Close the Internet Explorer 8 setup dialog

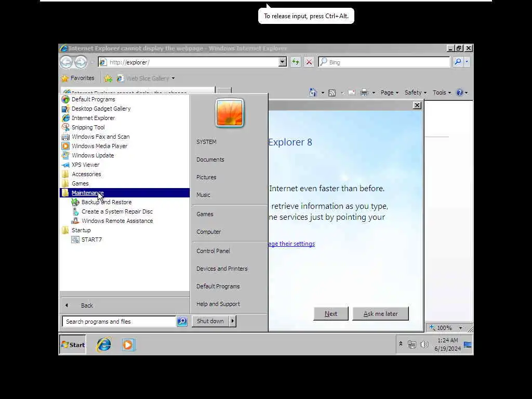(x=417, y=105)
